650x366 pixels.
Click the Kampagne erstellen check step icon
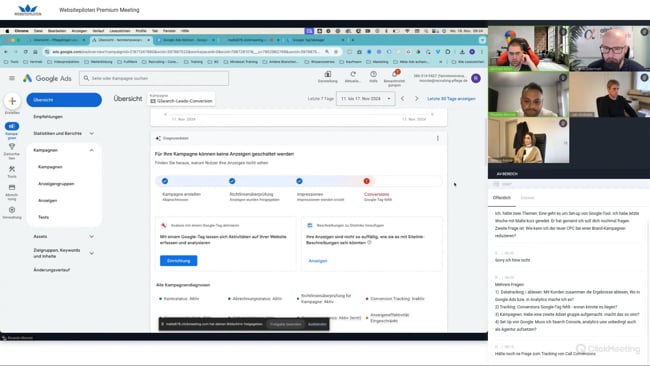click(165, 181)
